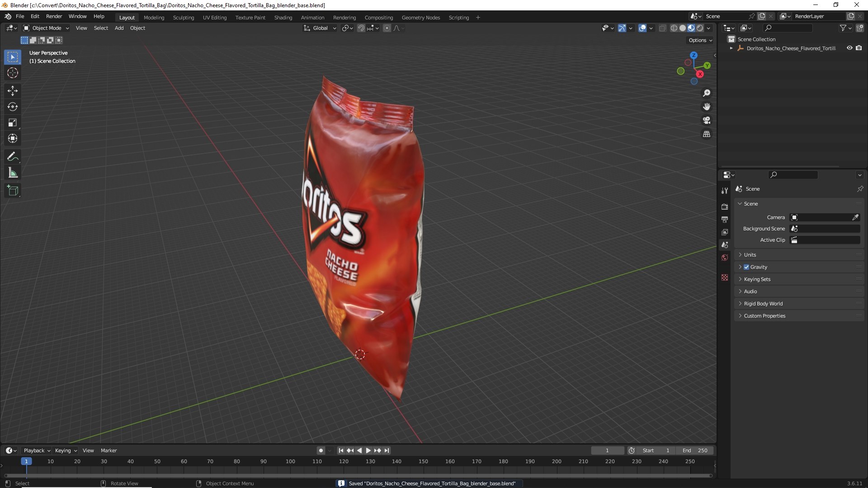Switch orthographic/perspective with the grid icon
This screenshot has width=868, height=488.
[707, 134]
